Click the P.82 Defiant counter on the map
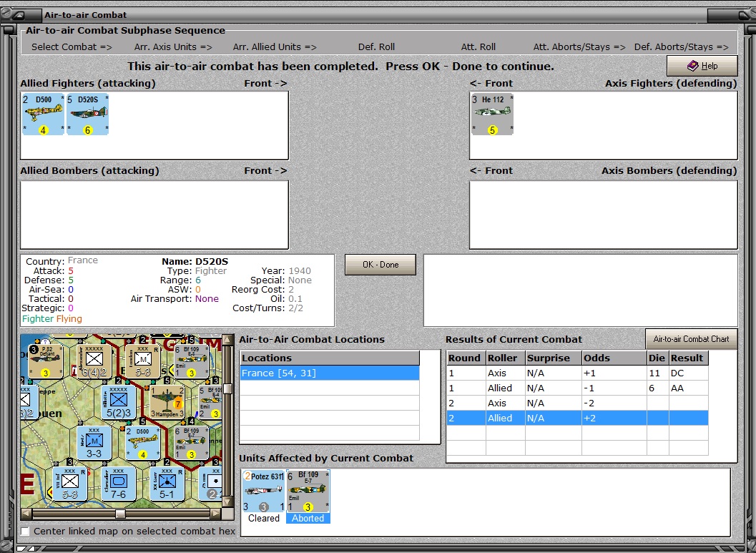756x553 pixels. click(45, 361)
